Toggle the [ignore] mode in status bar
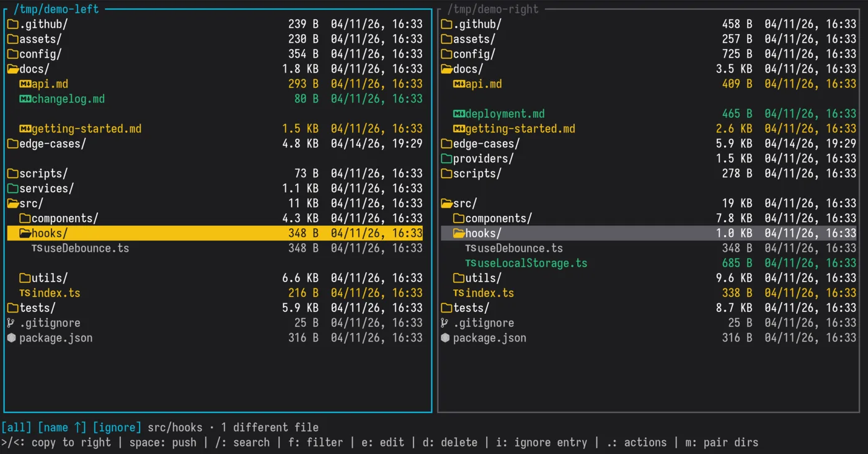 click(x=117, y=427)
